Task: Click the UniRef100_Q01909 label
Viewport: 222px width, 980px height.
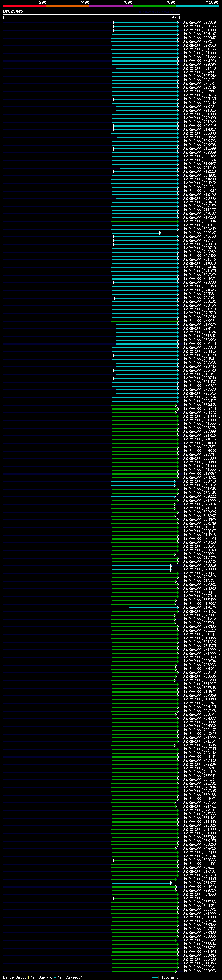Action: (x=199, y=122)
